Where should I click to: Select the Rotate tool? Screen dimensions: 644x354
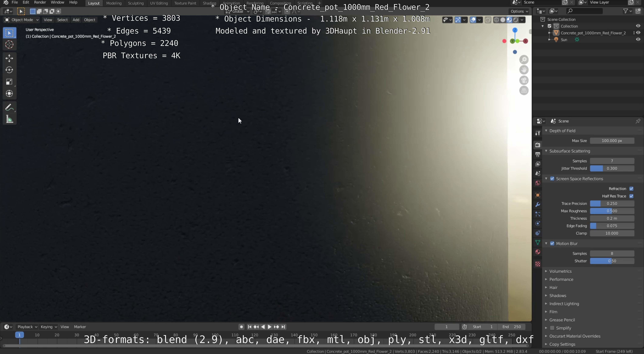[x=9, y=70]
